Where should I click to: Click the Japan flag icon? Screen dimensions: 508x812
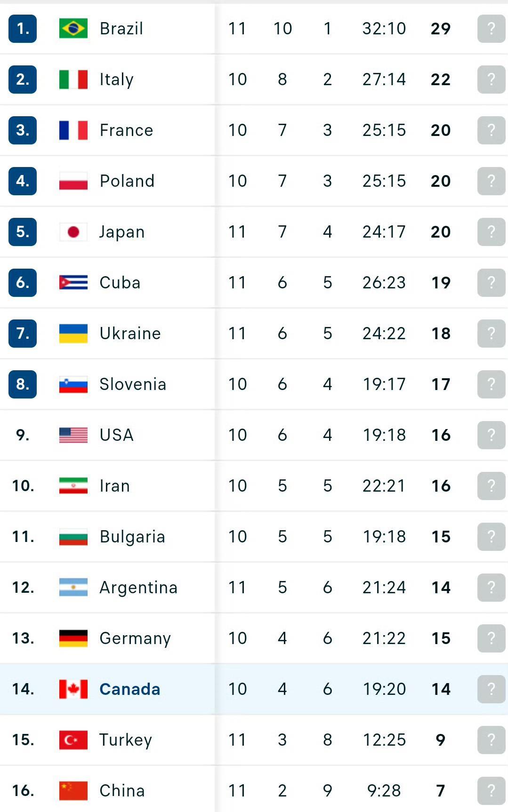73,232
